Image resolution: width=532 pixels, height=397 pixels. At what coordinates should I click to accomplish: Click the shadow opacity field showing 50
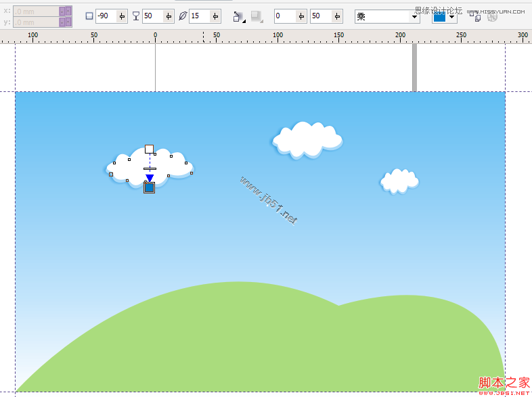click(150, 16)
